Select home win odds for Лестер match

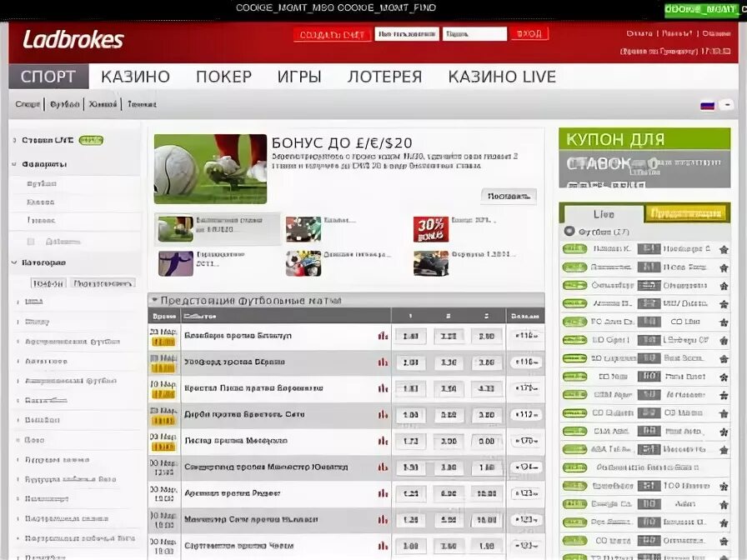point(411,441)
